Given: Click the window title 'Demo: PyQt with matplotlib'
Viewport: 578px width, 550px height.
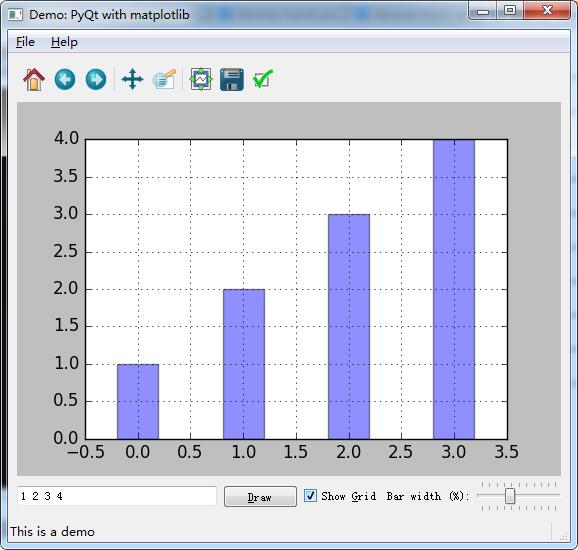Looking at the screenshot, I should (109, 15).
